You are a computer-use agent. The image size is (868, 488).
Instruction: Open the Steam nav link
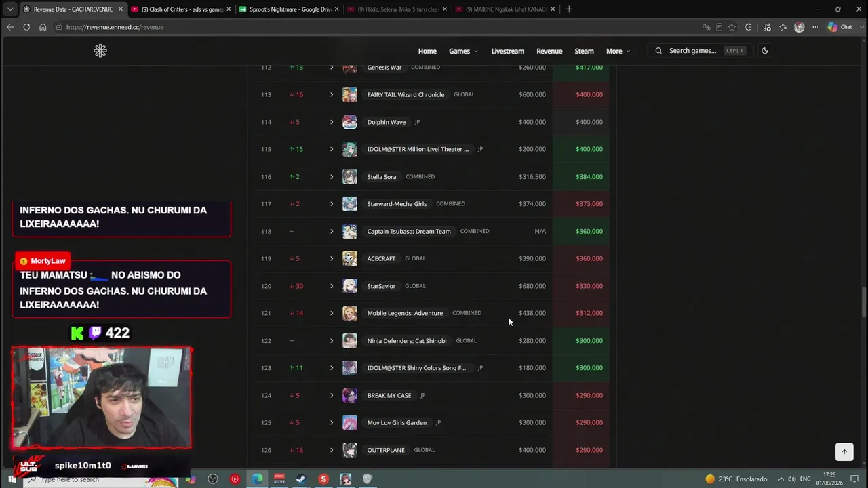click(584, 51)
